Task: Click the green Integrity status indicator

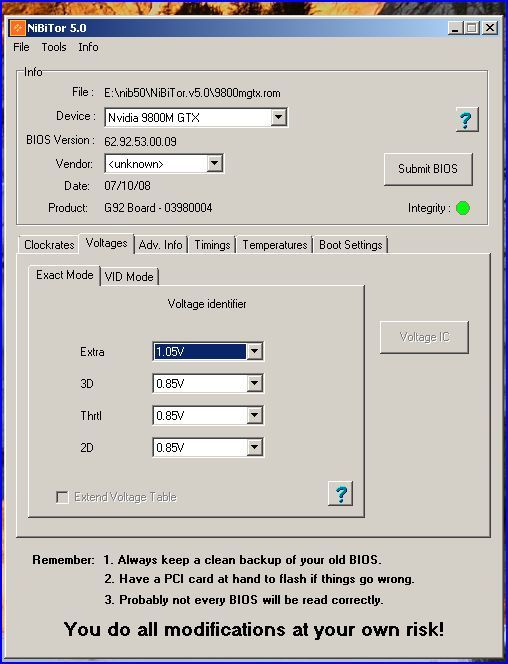Action: tap(463, 208)
